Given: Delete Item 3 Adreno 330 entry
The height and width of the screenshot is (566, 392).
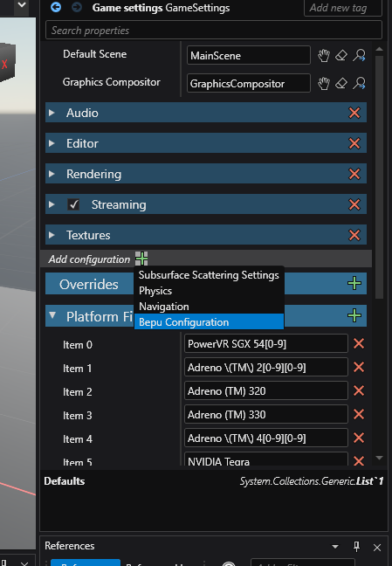Looking at the screenshot, I should point(359,414).
